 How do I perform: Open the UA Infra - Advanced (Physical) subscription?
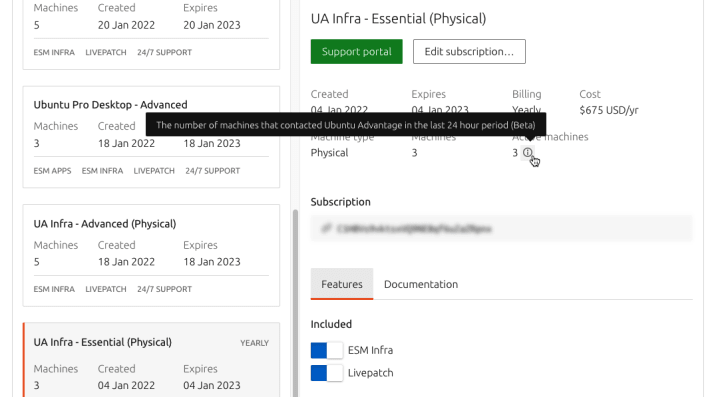tap(151, 255)
